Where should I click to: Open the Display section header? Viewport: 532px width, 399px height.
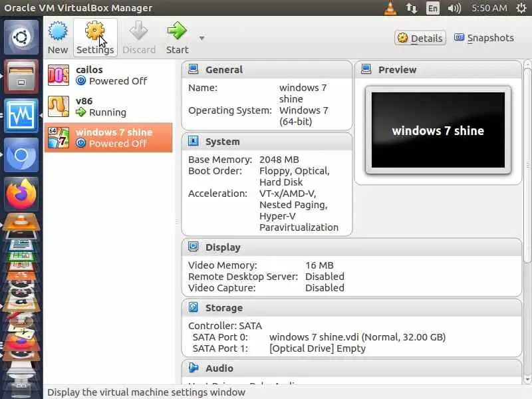pyautogui.click(x=352, y=247)
